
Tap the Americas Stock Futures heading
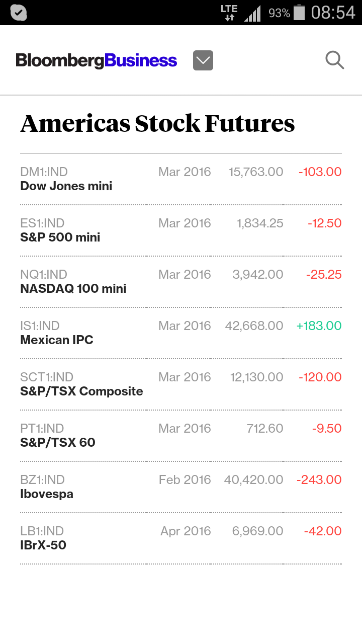click(157, 124)
